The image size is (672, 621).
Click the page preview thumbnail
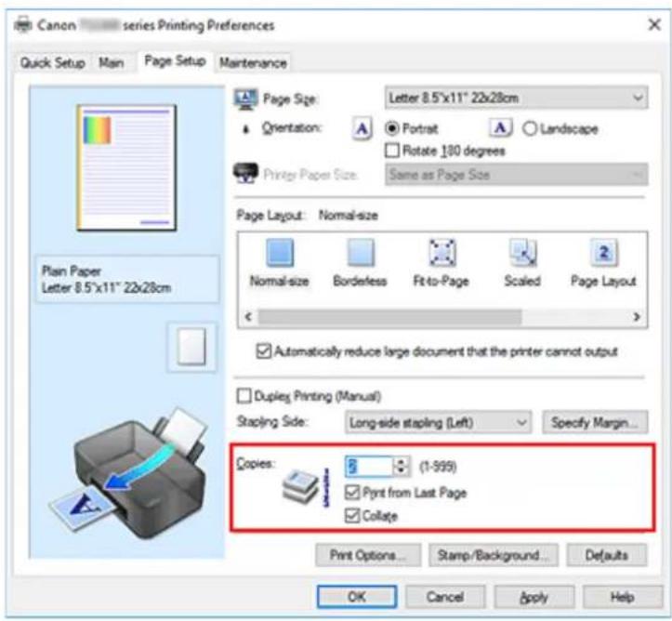click(x=126, y=167)
